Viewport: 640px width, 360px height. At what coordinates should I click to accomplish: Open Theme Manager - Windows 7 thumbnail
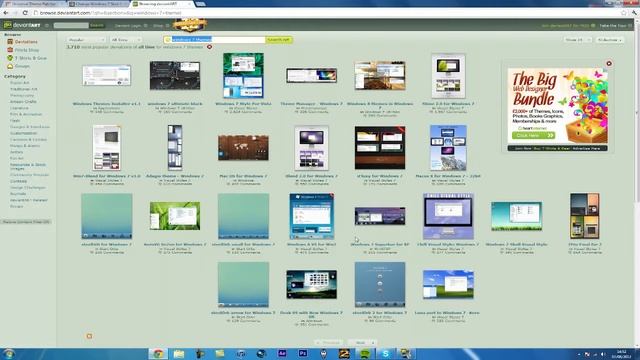311,76
